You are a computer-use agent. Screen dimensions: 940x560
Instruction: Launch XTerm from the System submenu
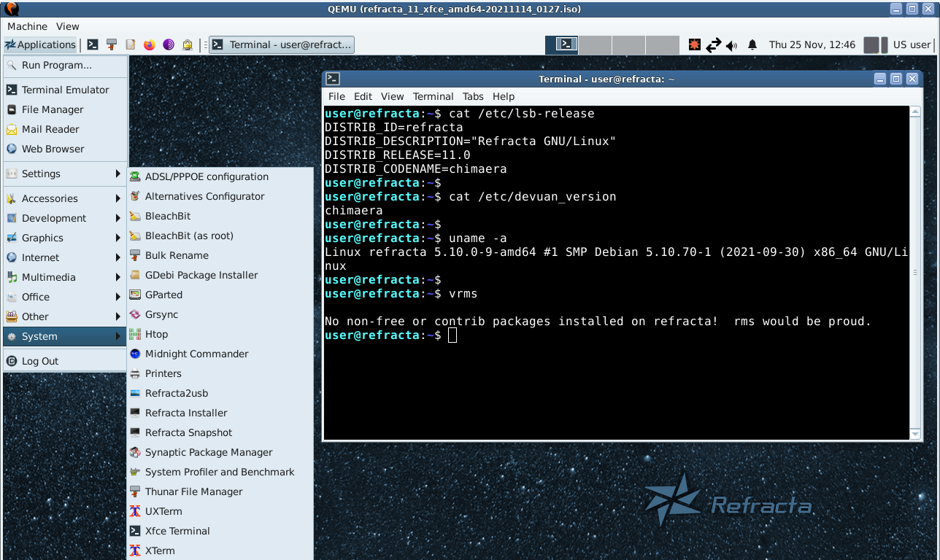[x=220, y=551]
